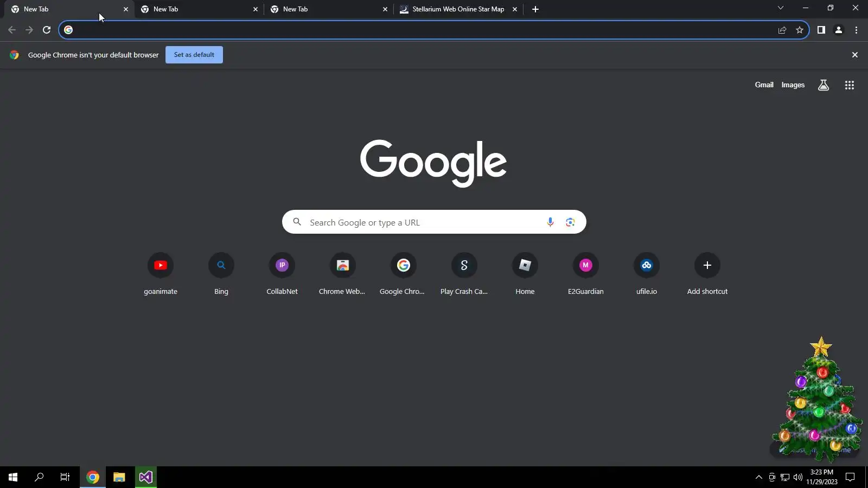The image size is (868, 488).
Task: Open the ufile.io shortcut
Action: click(x=646, y=274)
